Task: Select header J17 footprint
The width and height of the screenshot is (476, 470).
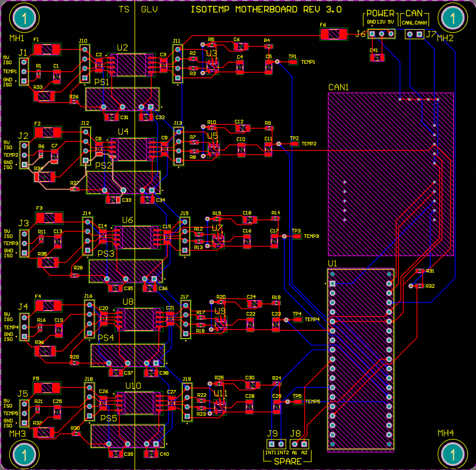Action: pos(186,319)
